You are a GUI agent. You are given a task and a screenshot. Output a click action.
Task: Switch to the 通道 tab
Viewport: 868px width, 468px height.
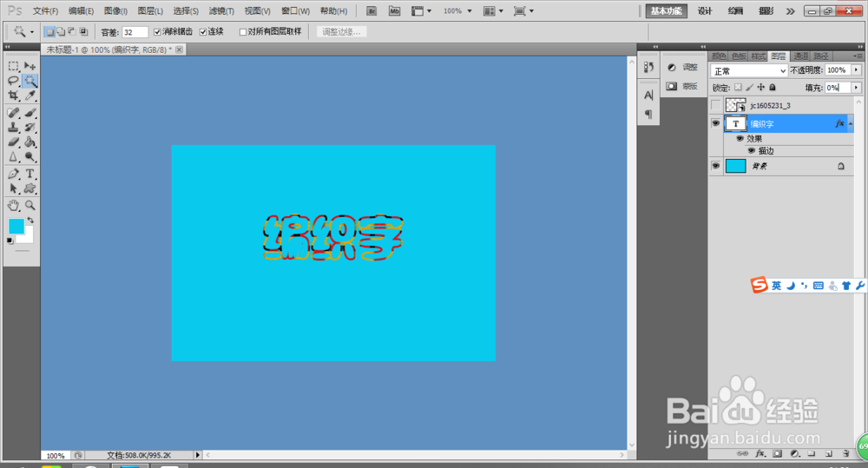[x=800, y=56]
